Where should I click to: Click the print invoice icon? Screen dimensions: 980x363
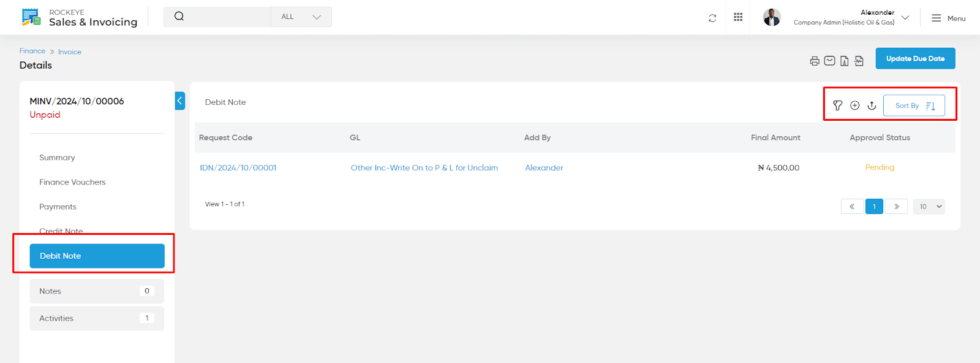815,61
